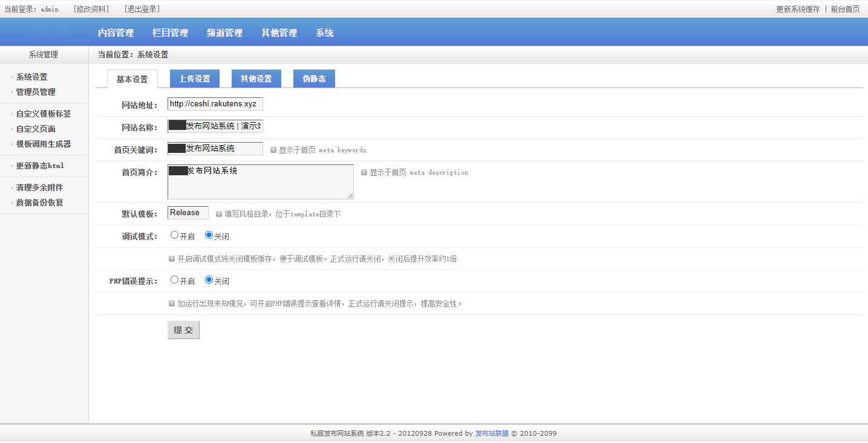Click the info icon beside 开启调试模式 hint

tap(172, 259)
